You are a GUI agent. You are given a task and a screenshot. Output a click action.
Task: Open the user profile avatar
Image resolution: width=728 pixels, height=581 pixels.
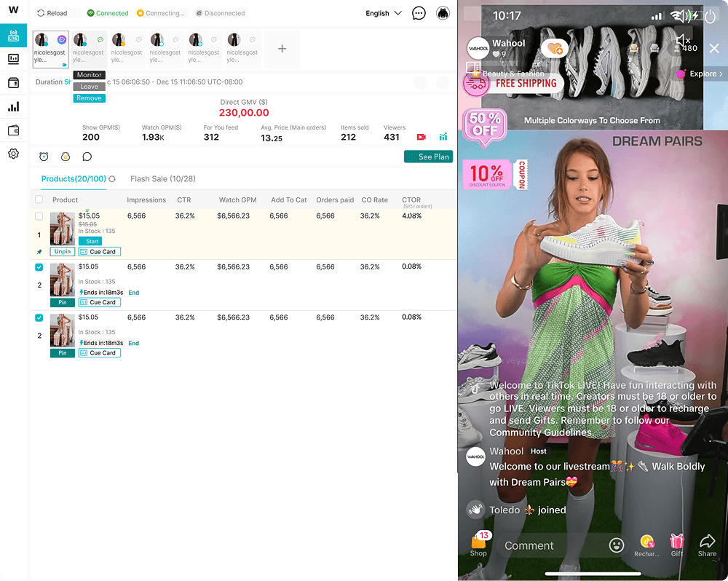tap(443, 13)
